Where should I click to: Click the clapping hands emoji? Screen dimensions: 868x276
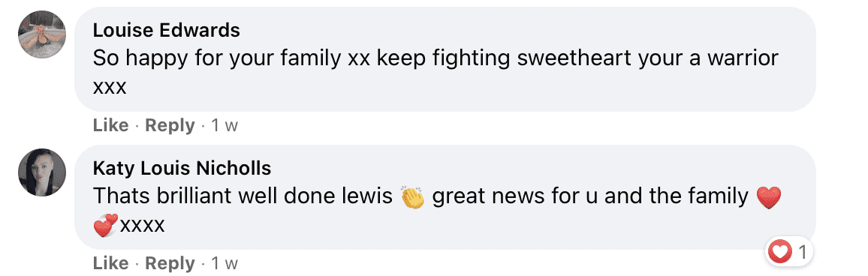click(x=412, y=197)
